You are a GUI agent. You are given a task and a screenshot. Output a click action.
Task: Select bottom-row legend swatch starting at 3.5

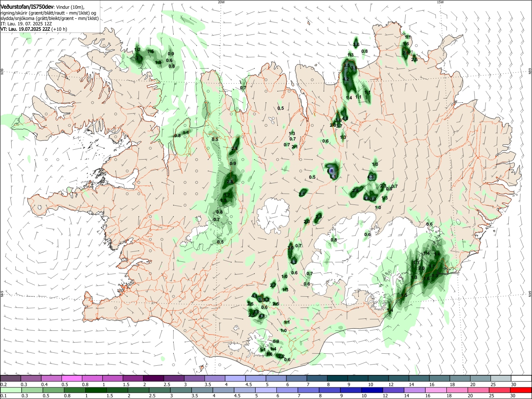pyautogui.click(x=202, y=390)
